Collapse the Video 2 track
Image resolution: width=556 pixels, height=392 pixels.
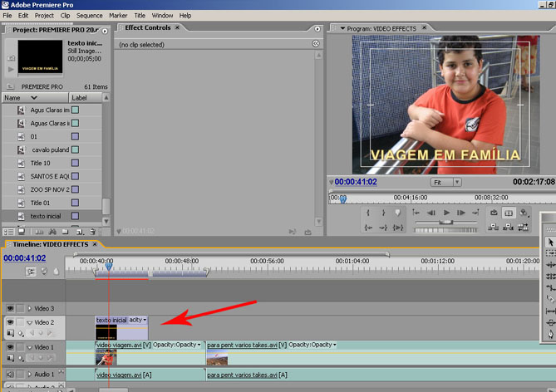pos(27,322)
